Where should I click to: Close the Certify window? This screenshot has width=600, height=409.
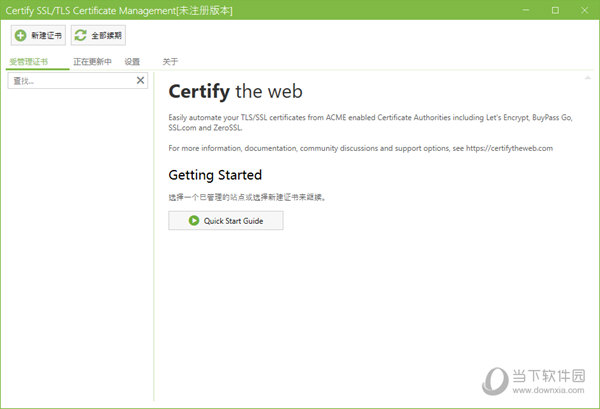point(585,10)
